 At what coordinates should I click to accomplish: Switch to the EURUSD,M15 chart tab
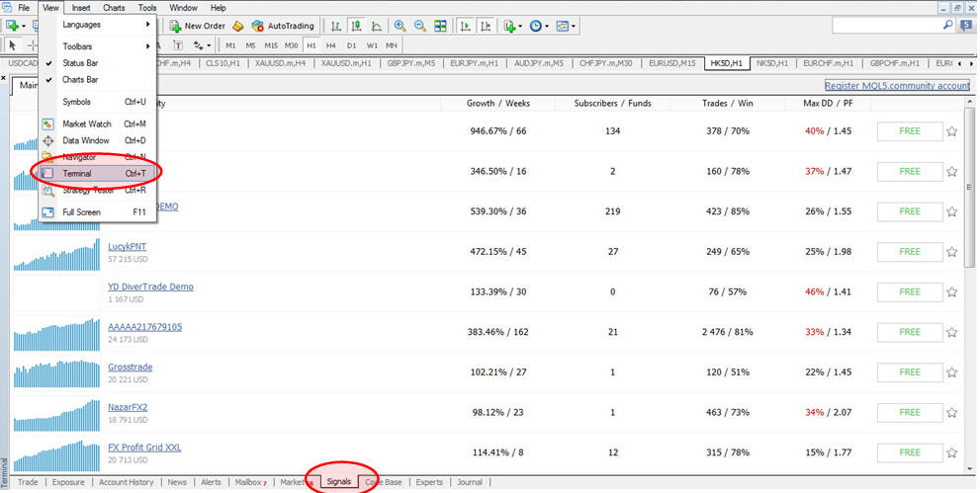(671, 63)
